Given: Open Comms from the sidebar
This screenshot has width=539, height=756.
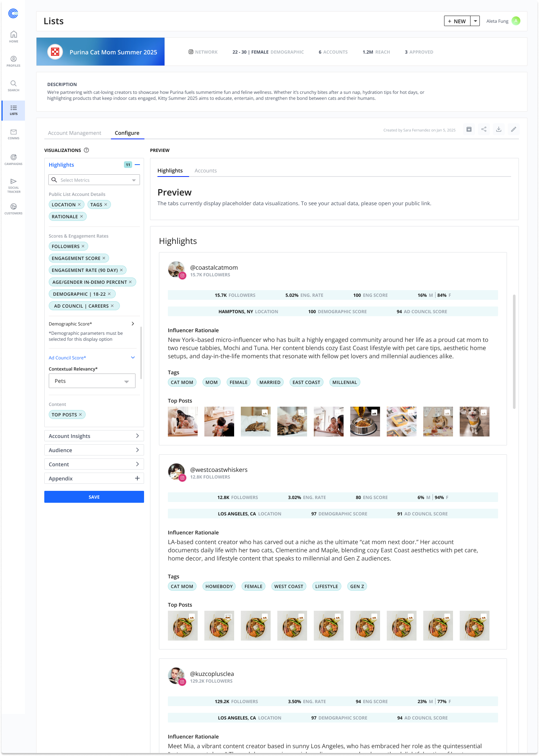Looking at the screenshot, I should pos(13,134).
